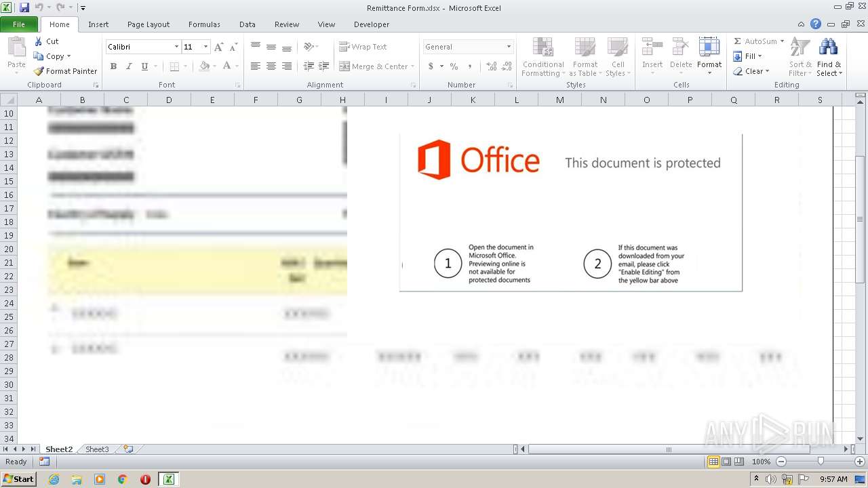
Task: Insert a new worksheet tab
Action: click(128, 449)
